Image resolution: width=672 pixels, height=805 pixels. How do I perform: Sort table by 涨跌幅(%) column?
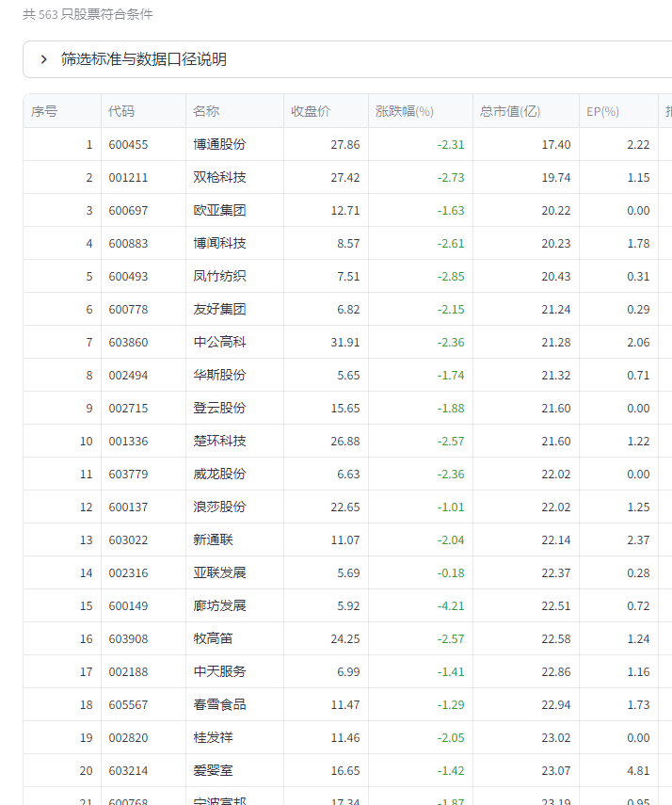(405, 111)
